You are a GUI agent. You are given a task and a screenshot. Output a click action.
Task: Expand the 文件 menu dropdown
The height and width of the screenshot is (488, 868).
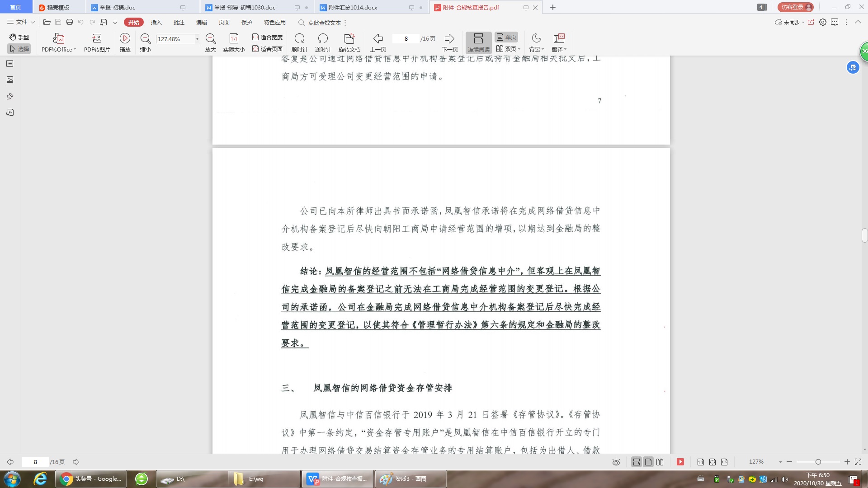[x=21, y=22]
